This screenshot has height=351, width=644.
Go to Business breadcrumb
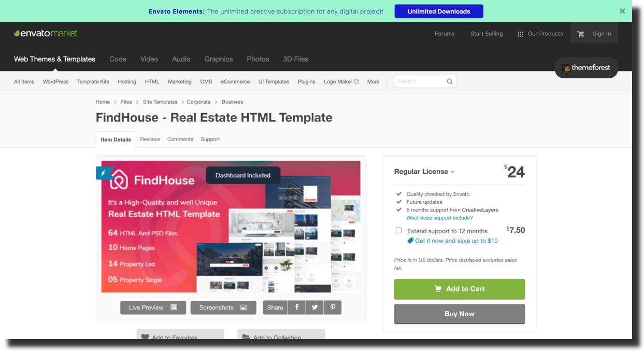click(x=232, y=102)
